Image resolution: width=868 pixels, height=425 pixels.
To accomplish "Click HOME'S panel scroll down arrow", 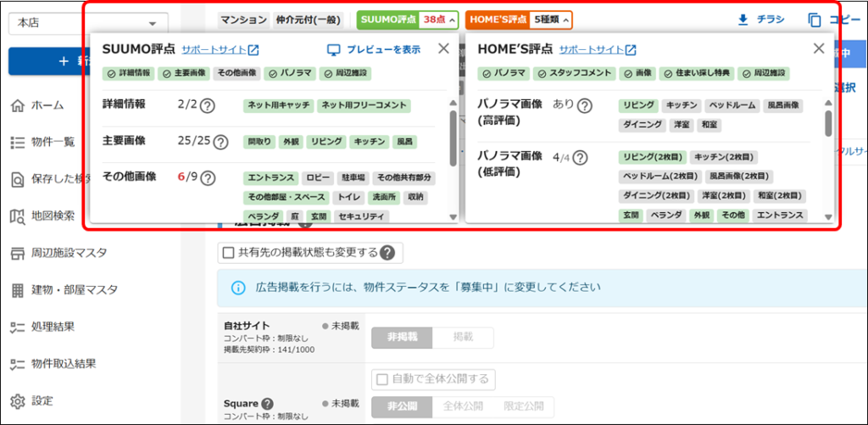I will [828, 217].
